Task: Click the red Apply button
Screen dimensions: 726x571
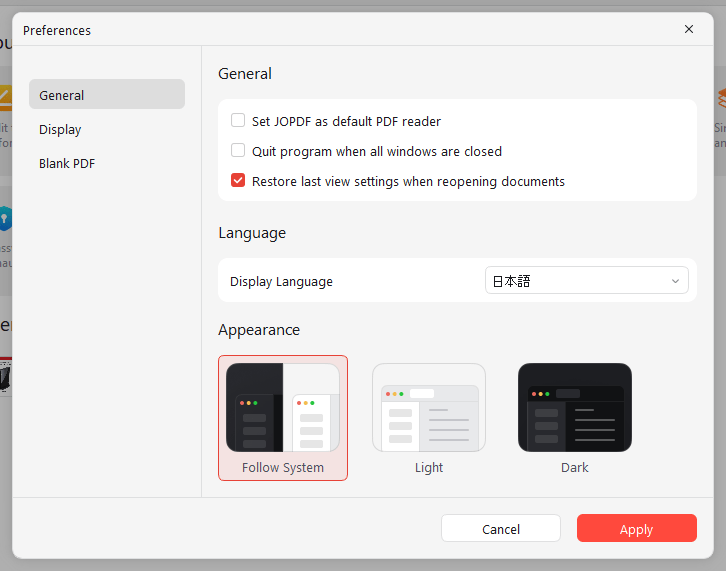Action: coord(636,529)
